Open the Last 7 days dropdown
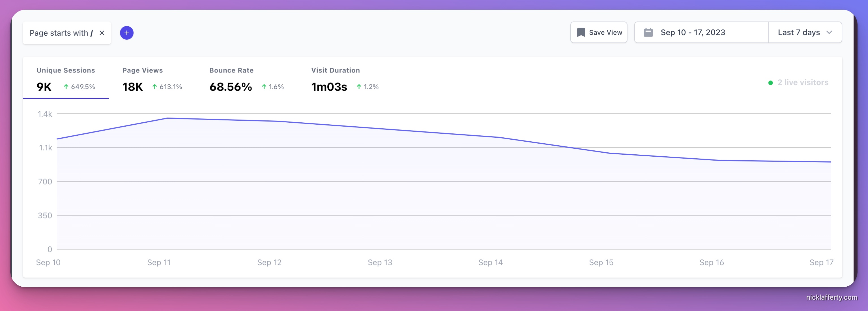The width and height of the screenshot is (868, 311). tap(805, 32)
